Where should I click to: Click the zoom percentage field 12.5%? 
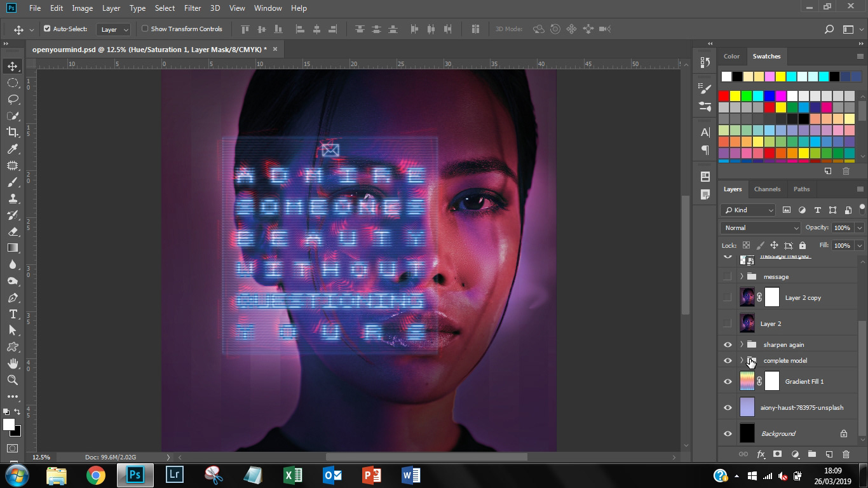click(41, 457)
